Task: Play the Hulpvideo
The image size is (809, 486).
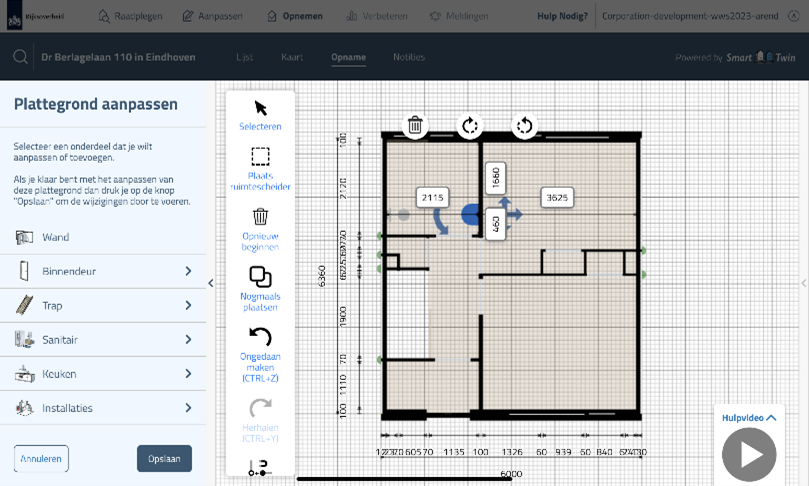Action: [749, 454]
